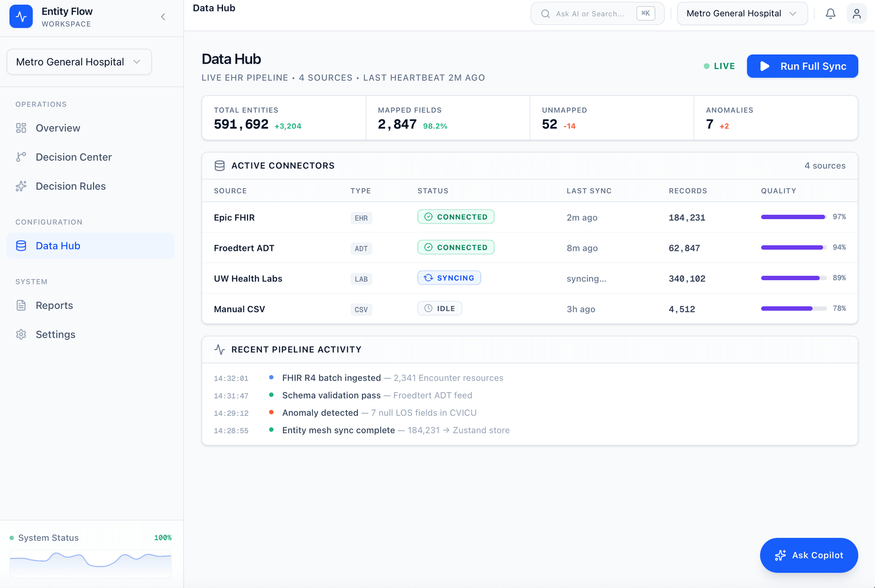
Task: Click the search magnifier icon in top bar
Action: [545, 14]
